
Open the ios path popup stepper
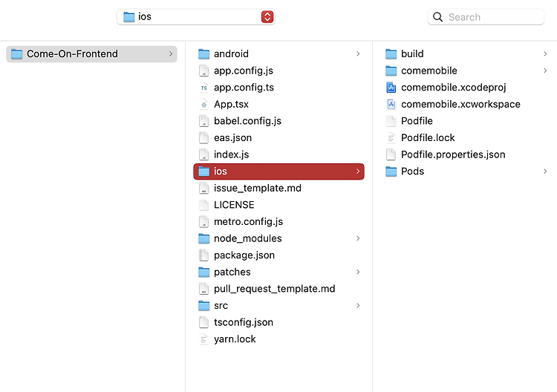click(x=267, y=16)
